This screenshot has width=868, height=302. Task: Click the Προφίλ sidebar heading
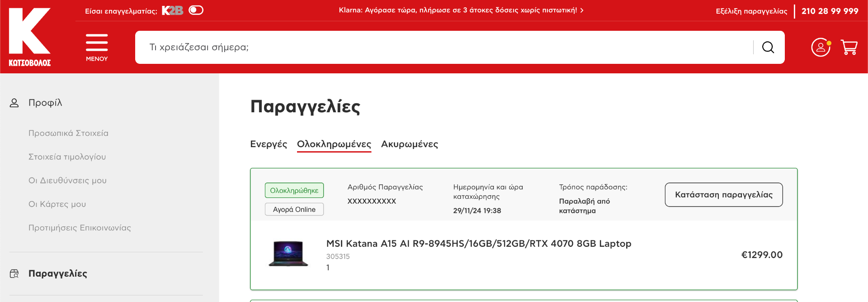(x=45, y=103)
